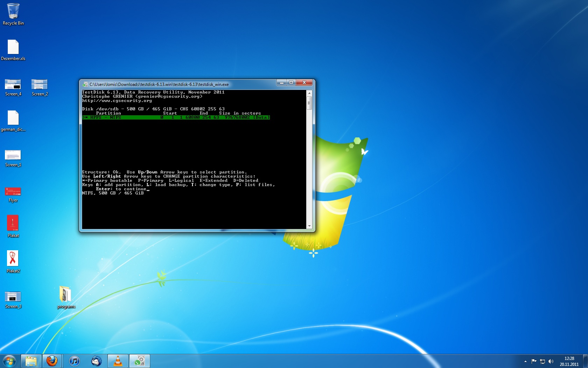
Task: Select the Screen_2 desktop icon
Action: [x=40, y=88]
